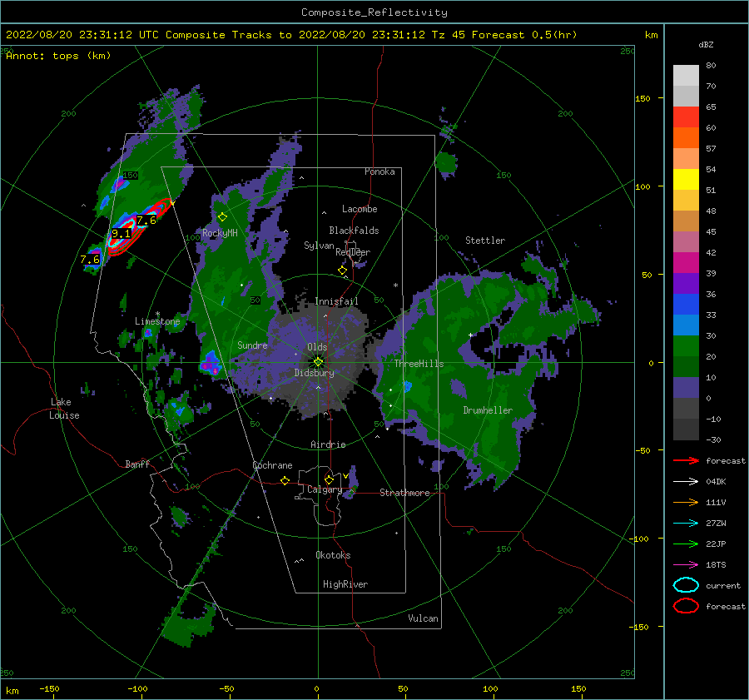Click the Strathmore city label
Image resolution: width=749 pixels, height=700 pixels.
tap(404, 493)
